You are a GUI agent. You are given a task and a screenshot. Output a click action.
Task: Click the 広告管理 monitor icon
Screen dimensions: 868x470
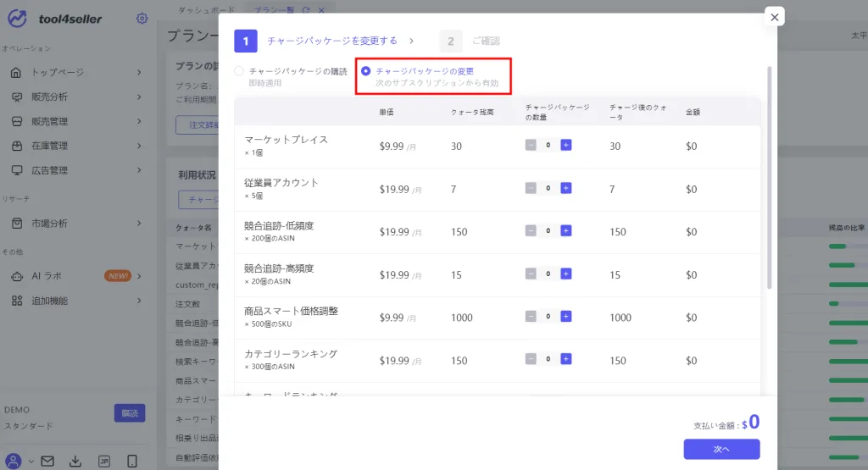point(17,170)
